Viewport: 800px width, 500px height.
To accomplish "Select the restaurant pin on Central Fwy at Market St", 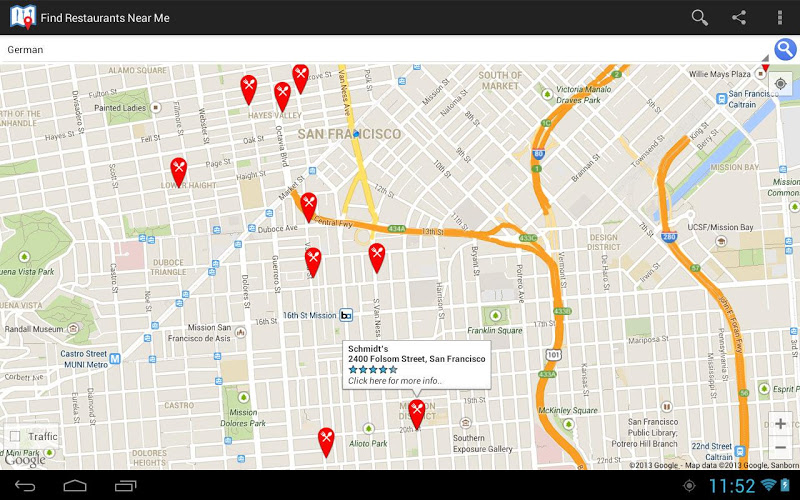I will point(308,207).
